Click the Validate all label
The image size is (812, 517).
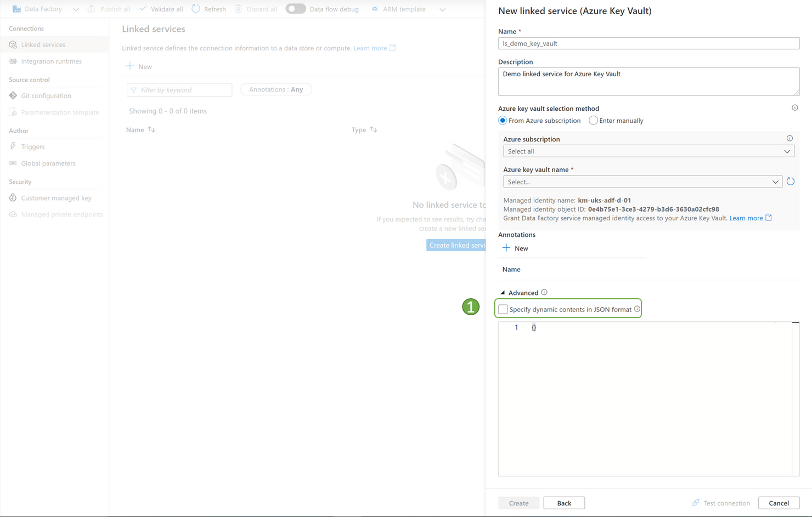(167, 9)
